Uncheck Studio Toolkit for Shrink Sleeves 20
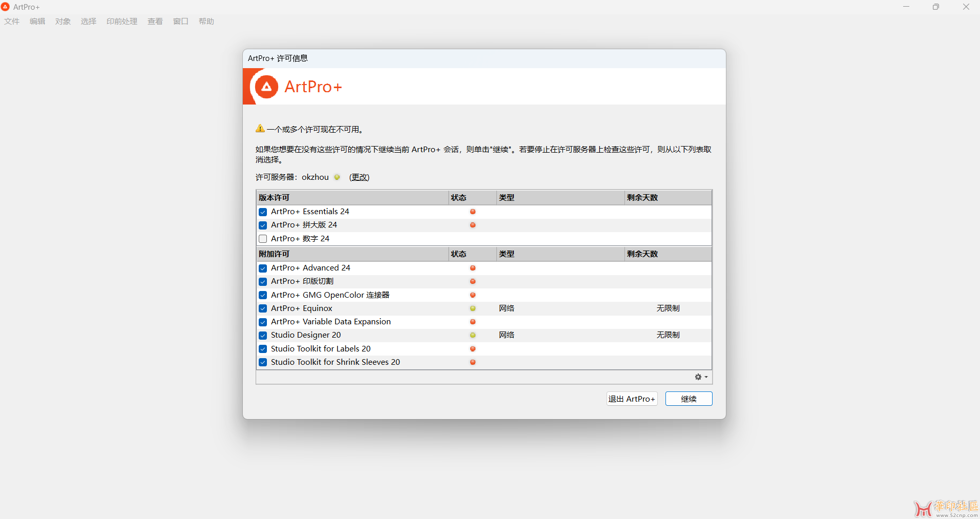This screenshot has height=519, width=980. 263,362
